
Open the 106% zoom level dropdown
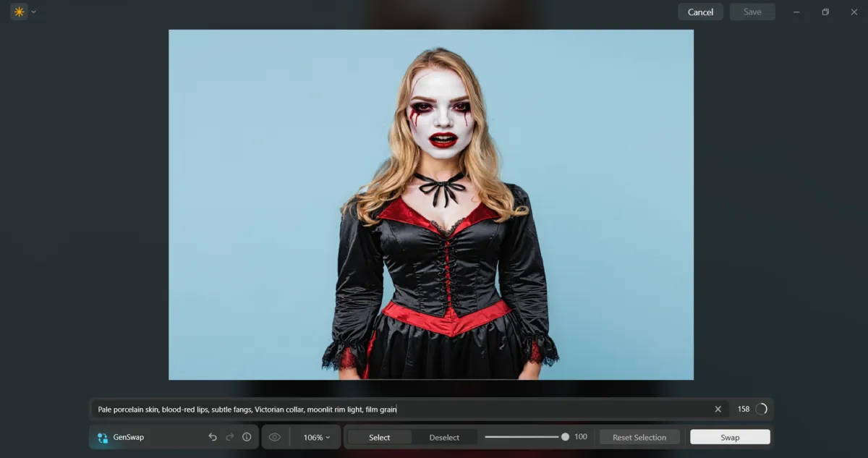tap(315, 437)
